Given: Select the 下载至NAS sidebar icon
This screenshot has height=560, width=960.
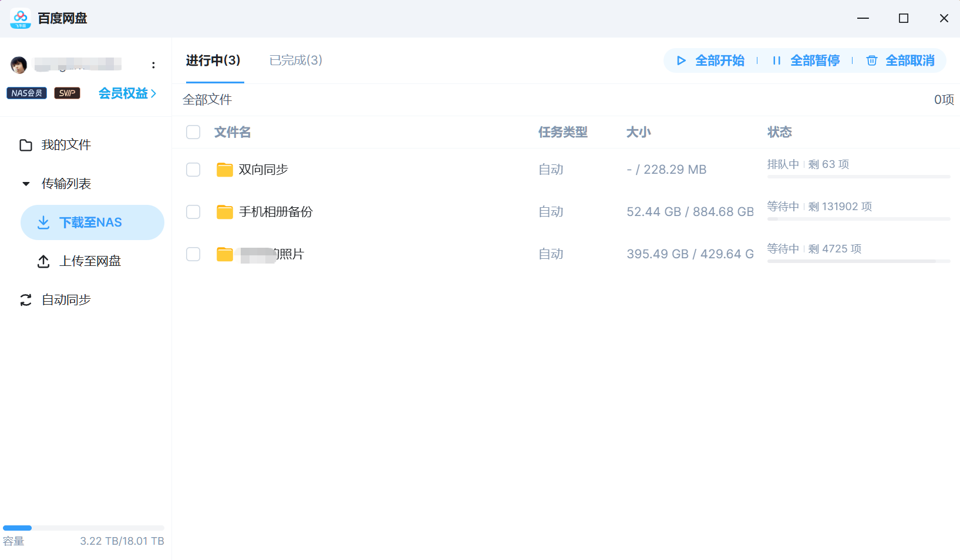Looking at the screenshot, I should tap(43, 222).
